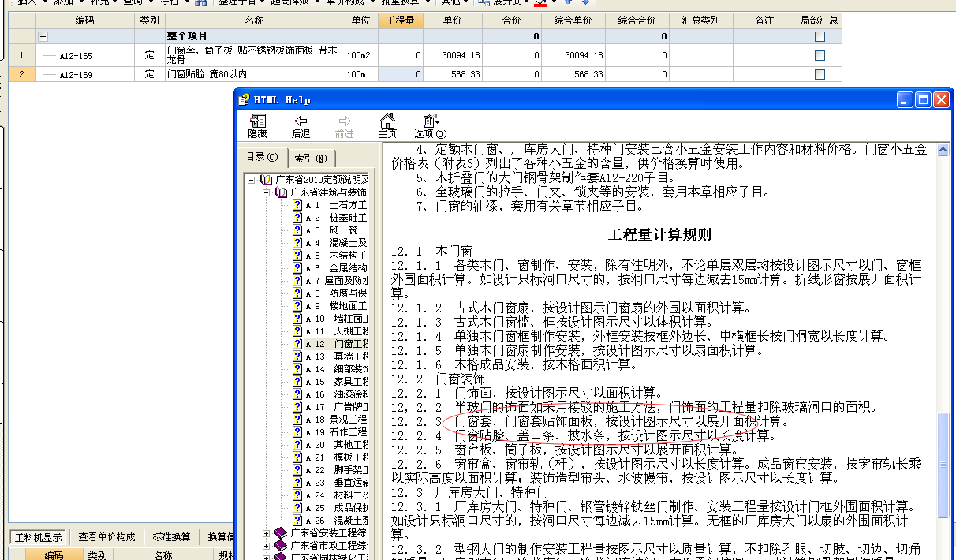Click 工程量 cell of row A12-169
956x560 pixels.
click(x=401, y=74)
